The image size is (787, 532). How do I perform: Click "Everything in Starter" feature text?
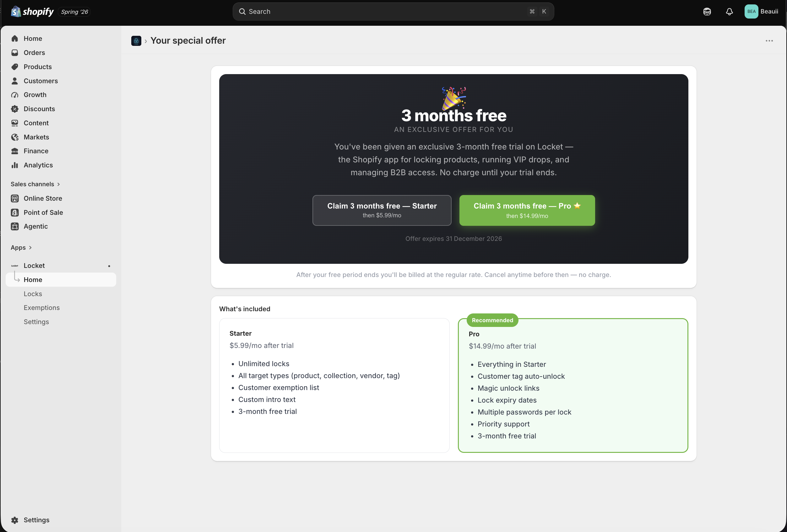512,364
